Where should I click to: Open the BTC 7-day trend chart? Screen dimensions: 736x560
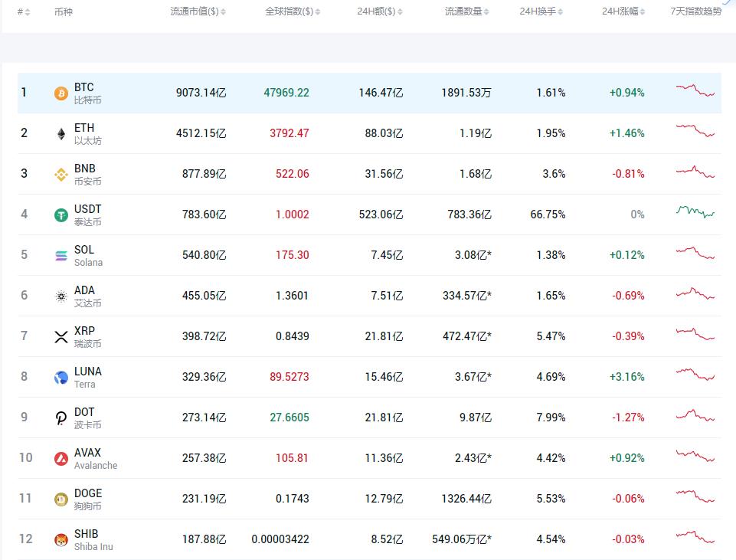[695, 90]
